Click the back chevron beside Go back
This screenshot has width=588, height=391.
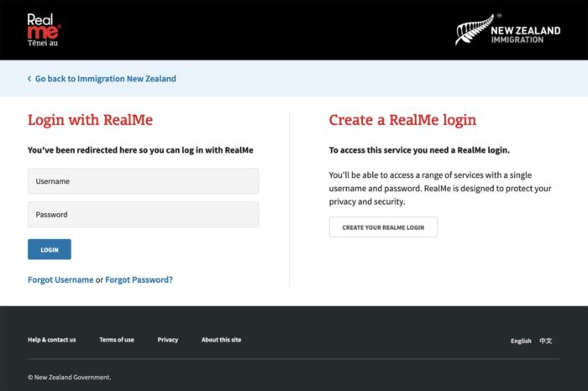(x=29, y=79)
